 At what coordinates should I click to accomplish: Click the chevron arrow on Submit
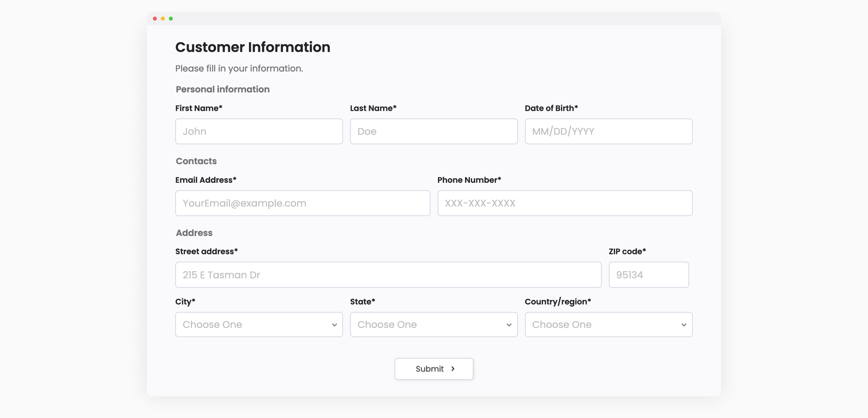click(x=453, y=369)
